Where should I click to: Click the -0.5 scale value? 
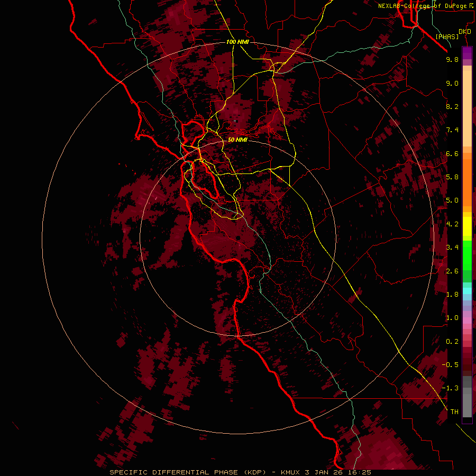(x=450, y=364)
